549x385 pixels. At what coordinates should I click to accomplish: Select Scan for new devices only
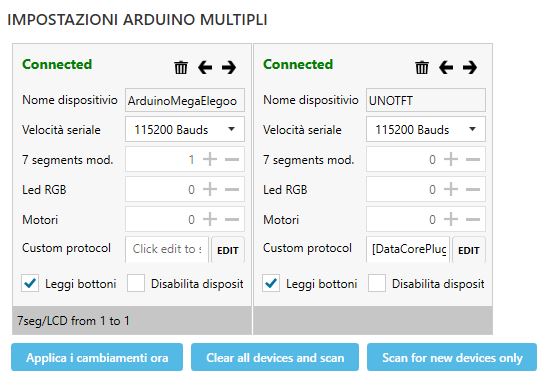coord(452,357)
